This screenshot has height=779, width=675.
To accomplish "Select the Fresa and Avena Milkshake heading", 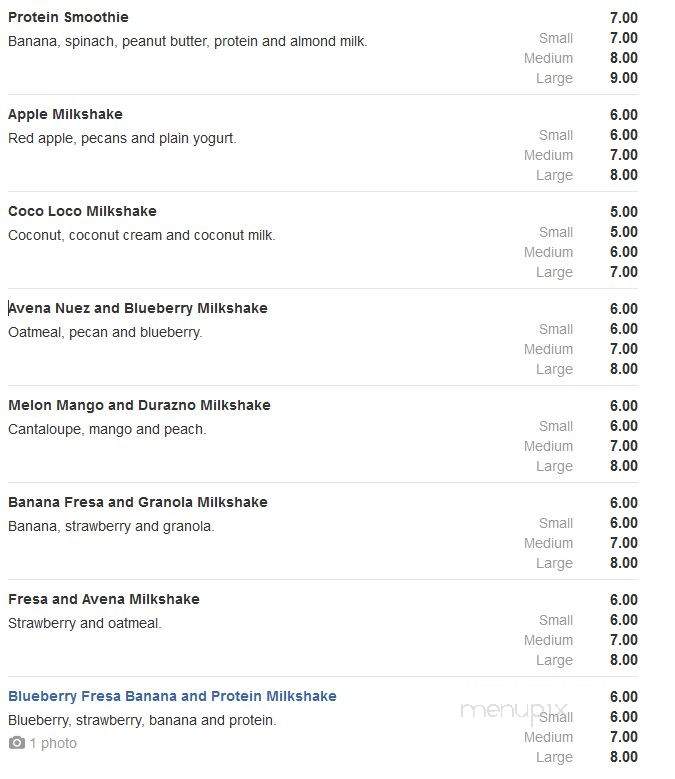I will [104, 599].
